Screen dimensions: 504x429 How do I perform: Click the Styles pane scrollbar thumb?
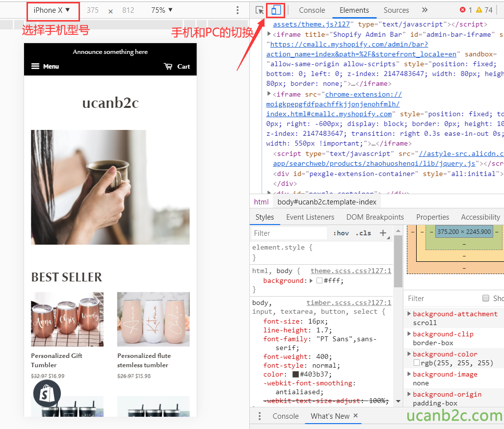(x=398, y=261)
